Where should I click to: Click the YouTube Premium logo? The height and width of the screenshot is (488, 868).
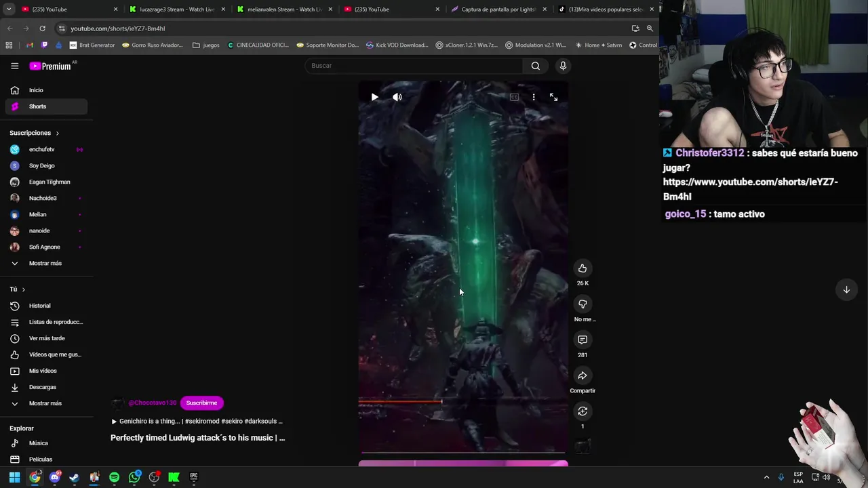(x=50, y=66)
